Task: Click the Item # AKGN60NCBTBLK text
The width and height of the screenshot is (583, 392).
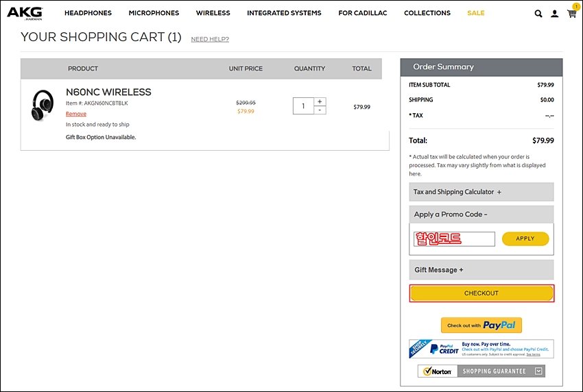Action: [97, 103]
